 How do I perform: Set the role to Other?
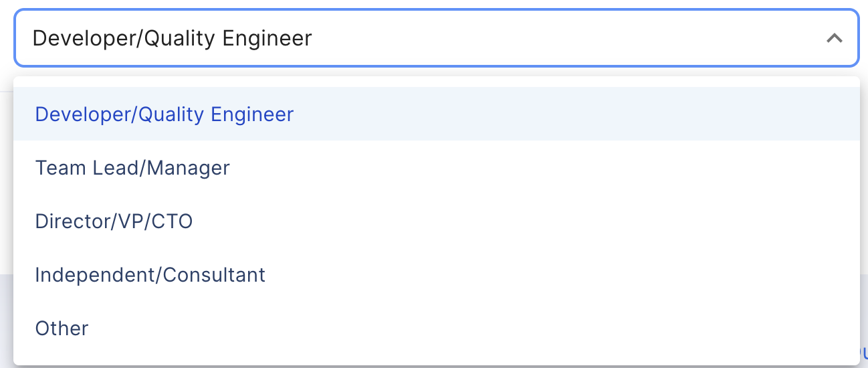(62, 328)
